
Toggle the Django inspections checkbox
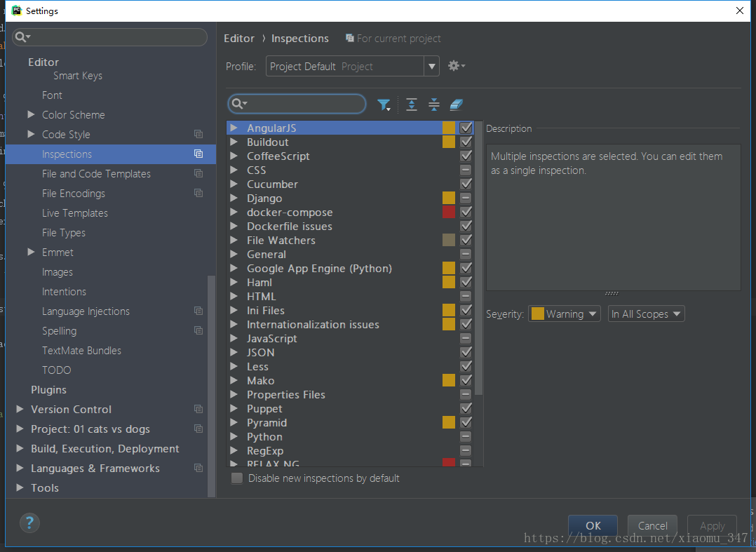466,198
